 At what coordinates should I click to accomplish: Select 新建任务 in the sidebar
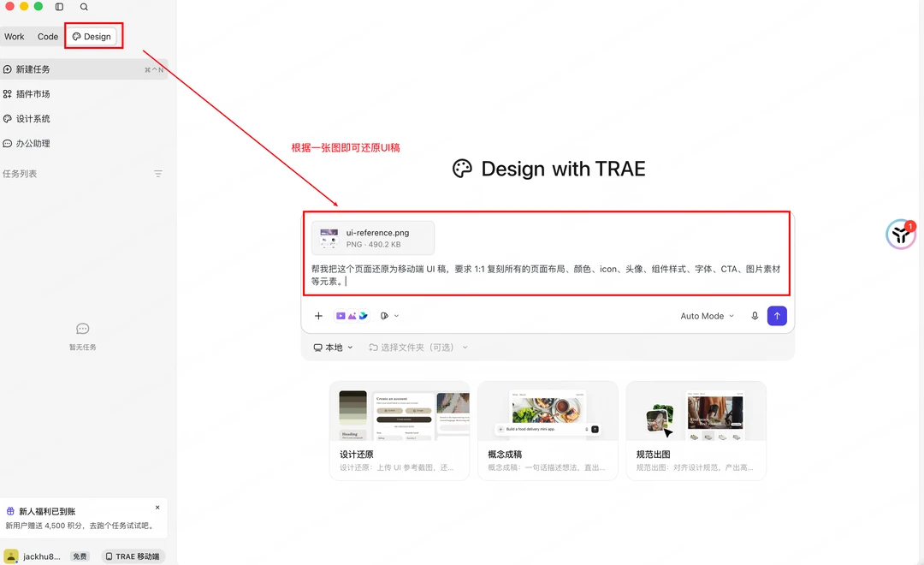84,69
